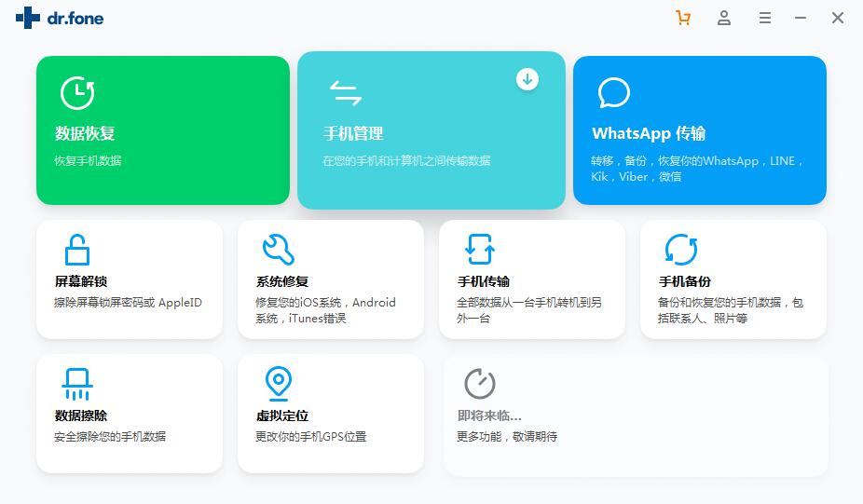The width and height of the screenshot is (863, 504).
Task: Click 在您的手机和计算机之间传输数据 text
Action: click(406, 160)
